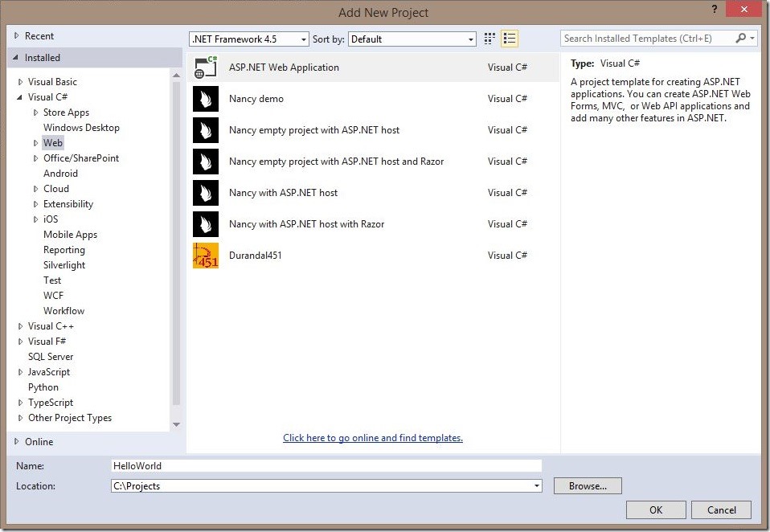
Task: Click the Cancel button
Action: [722, 510]
